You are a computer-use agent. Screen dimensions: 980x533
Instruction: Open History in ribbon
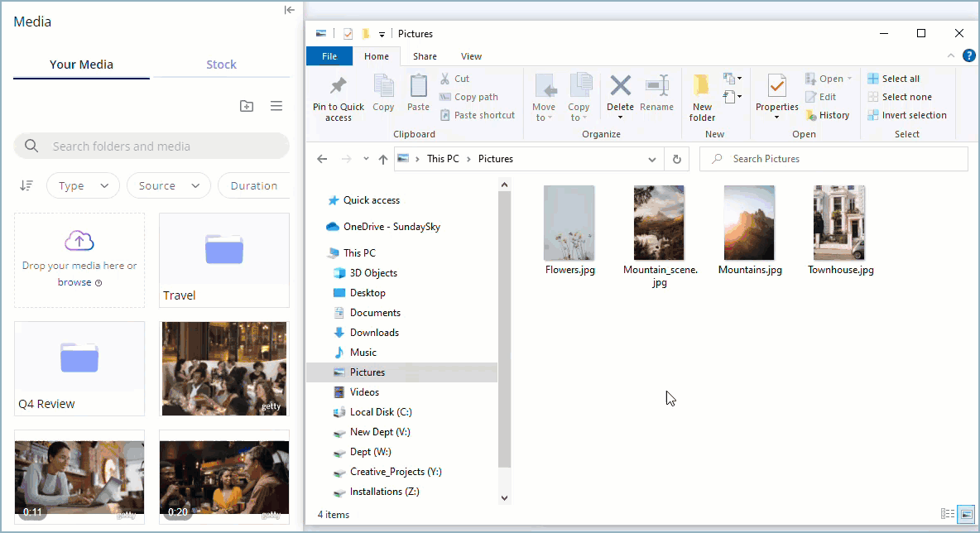(827, 115)
